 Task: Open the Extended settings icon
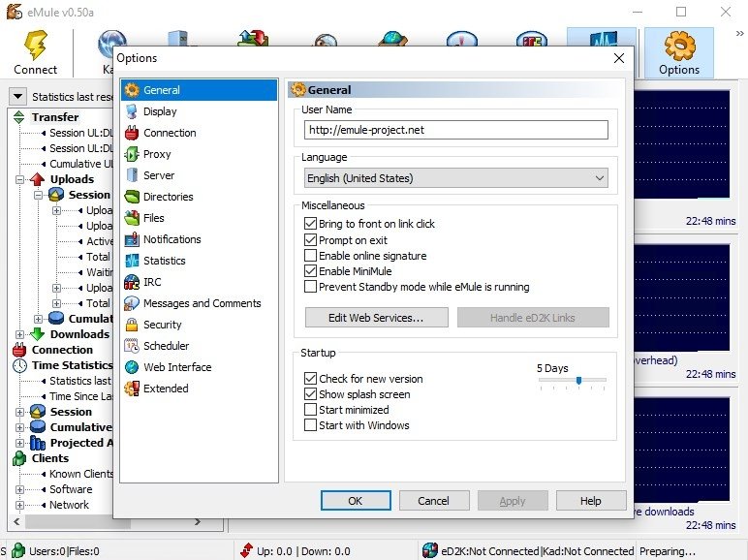coord(132,389)
